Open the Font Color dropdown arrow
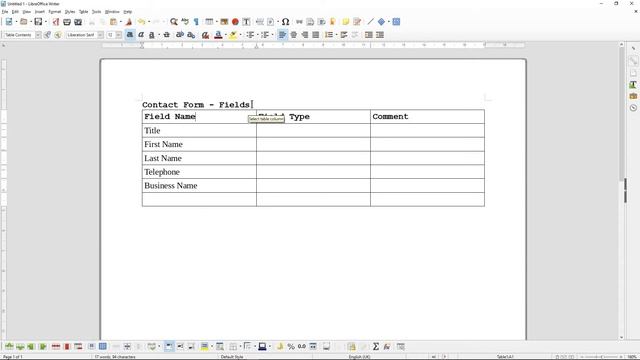This screenshot has width=640, height=360. [x=226, y=35]
